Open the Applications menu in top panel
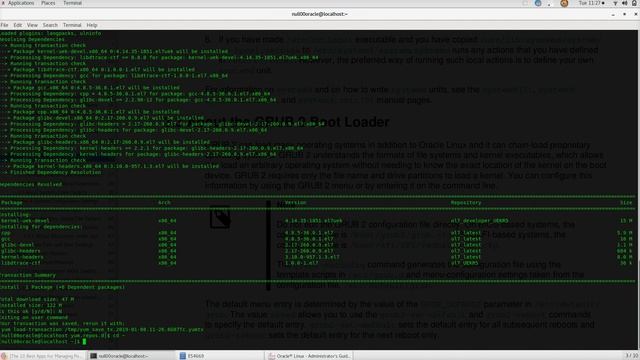Image resolution: width=640 pixels, height=360 pixels. (21, 3)
